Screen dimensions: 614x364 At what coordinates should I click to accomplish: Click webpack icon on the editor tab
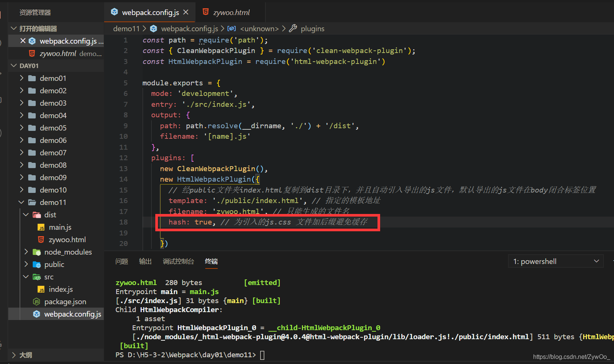pos(115,12)
